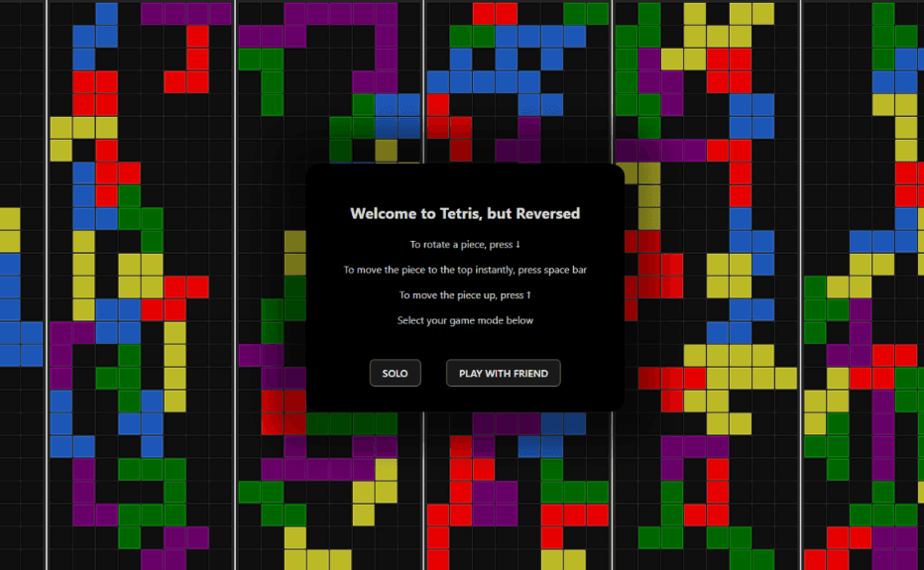Click the 'Select your game mode below' text
This screenshot has width=924, height=570.
point(465,320)
